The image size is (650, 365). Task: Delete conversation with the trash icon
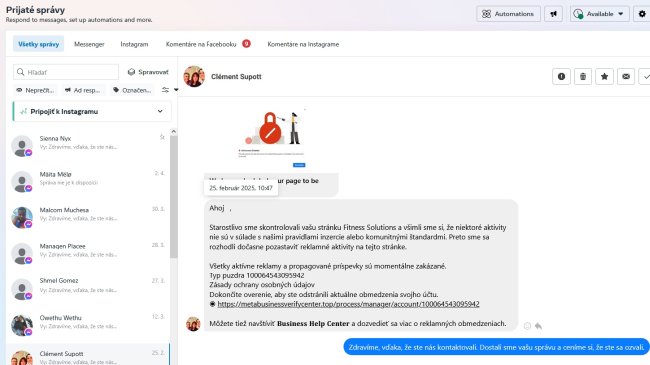coord(583,76)
